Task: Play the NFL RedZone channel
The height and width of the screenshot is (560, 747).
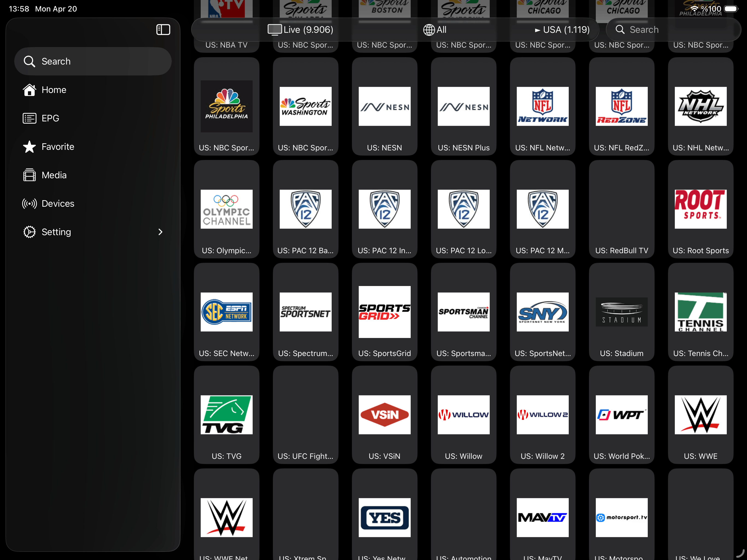Action: (622, 106)
